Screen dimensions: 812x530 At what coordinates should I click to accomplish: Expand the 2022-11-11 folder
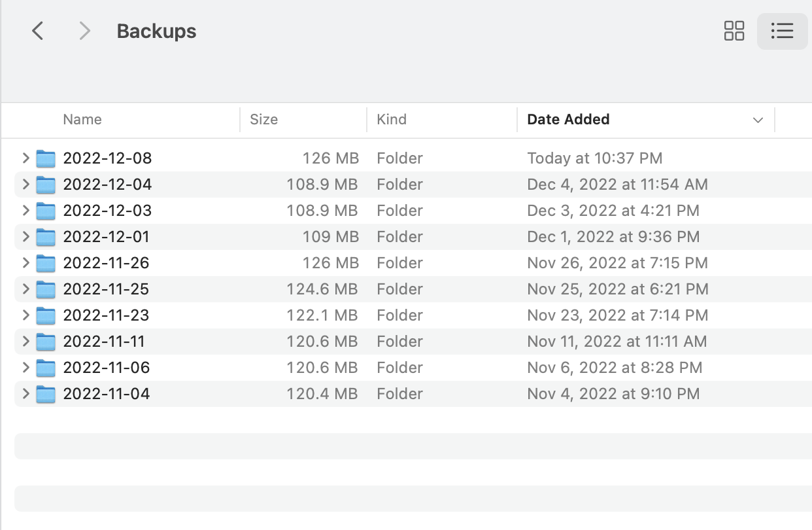point(25,341)
